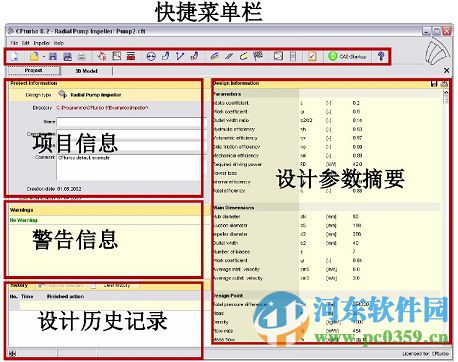Click the Number of blades row
Image resolution: width=458 pixels, height=362 pixels.
(327, 252)
